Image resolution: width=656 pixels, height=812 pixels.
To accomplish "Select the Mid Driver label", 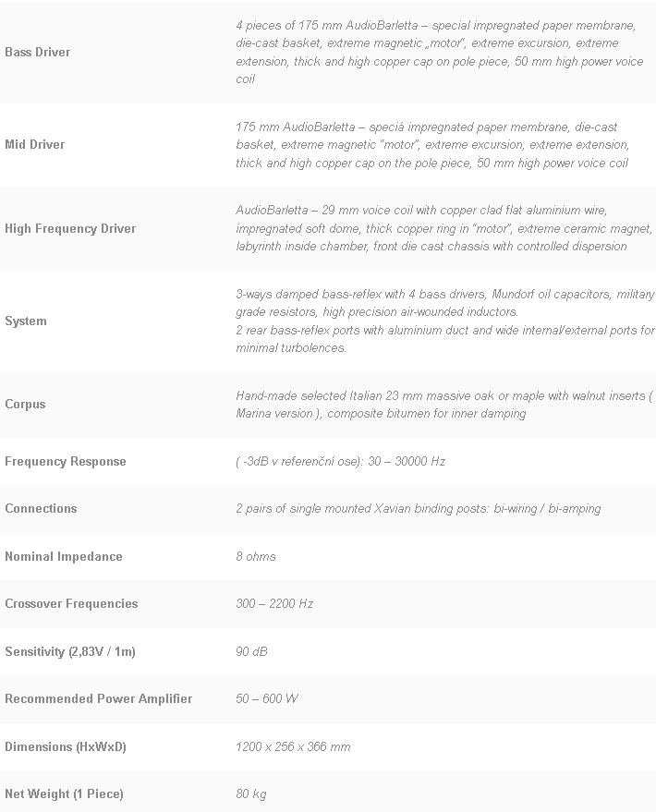I will coord(35,145).
